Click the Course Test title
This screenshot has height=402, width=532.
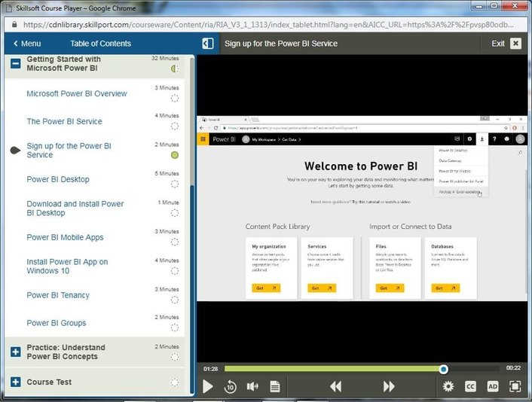point(49,382)
